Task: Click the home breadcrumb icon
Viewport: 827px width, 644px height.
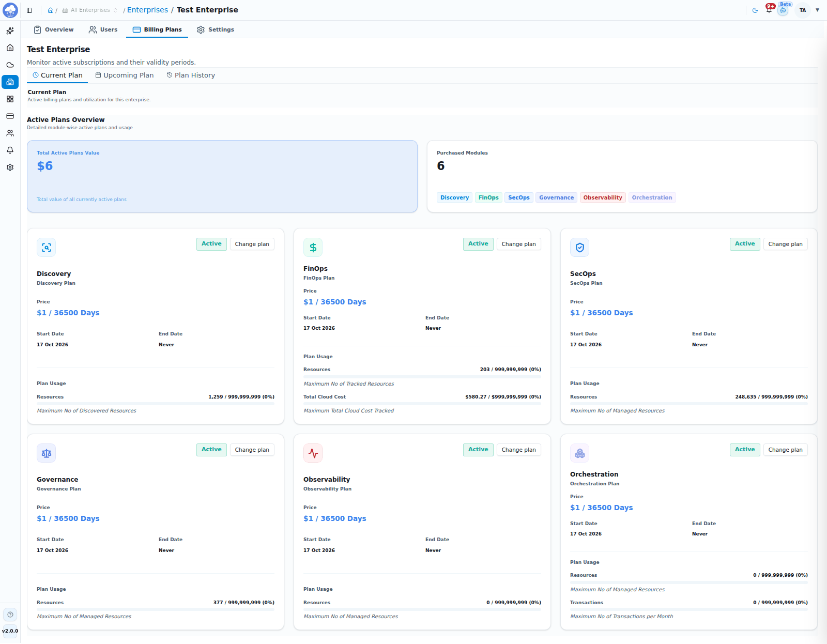Action: pyautogui.click(x=51, y=10)
